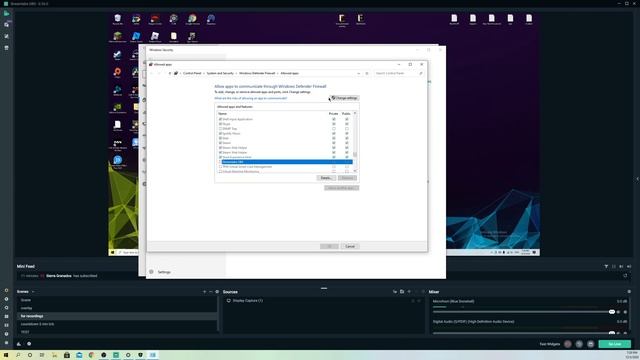640x360 pixels.
Task: Open the themes library sidebar icon
Action: tap(6, 36)
